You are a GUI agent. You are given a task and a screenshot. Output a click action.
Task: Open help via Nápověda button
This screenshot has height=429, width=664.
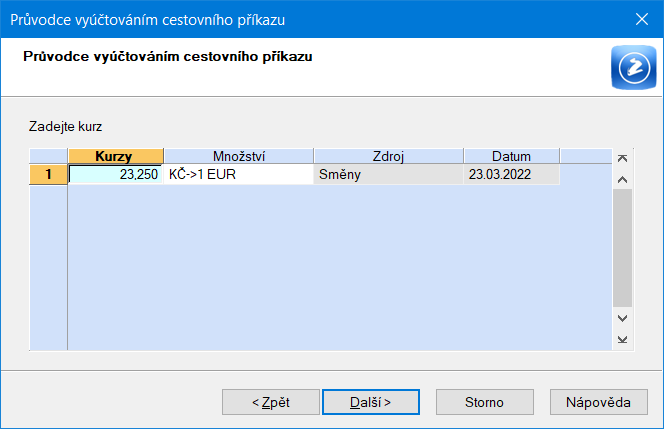click(x=598, y=402)
